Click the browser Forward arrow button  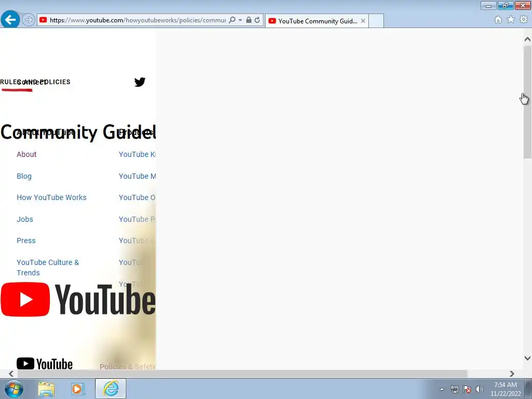click(x=29, y=20)
